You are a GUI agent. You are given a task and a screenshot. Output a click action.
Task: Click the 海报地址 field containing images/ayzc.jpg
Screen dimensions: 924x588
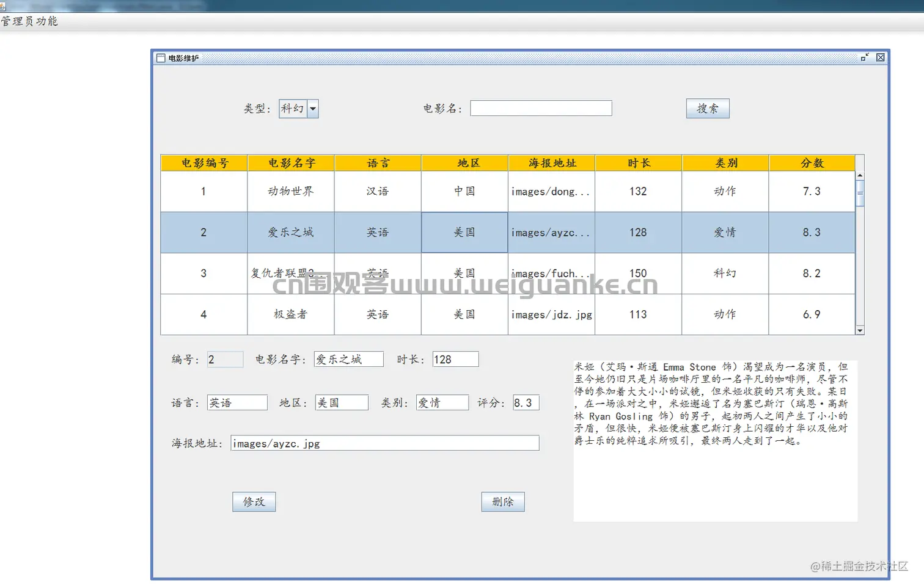385,443
